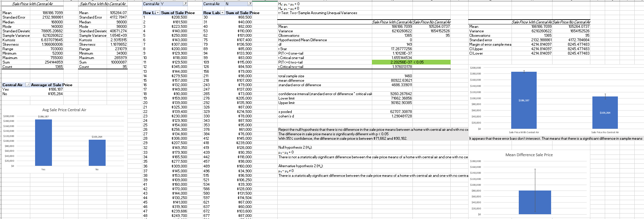Select the Range value 703000
The width and height of the screenshot is (644, 219).
point(57,49)
